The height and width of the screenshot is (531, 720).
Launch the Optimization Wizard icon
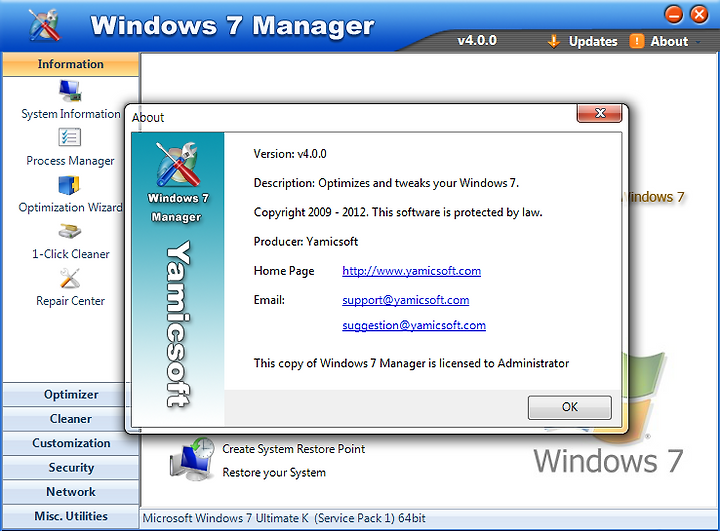(x=69, y=185)
